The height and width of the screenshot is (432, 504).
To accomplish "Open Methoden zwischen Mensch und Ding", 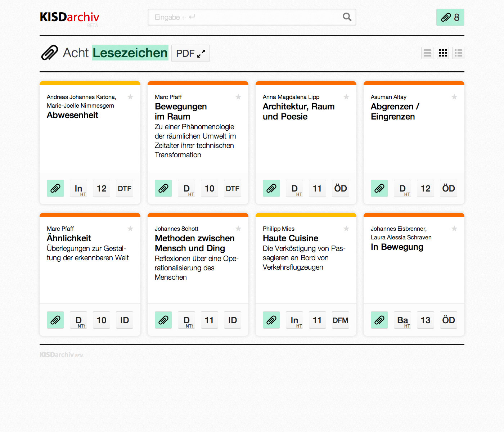I will (194, 243).
